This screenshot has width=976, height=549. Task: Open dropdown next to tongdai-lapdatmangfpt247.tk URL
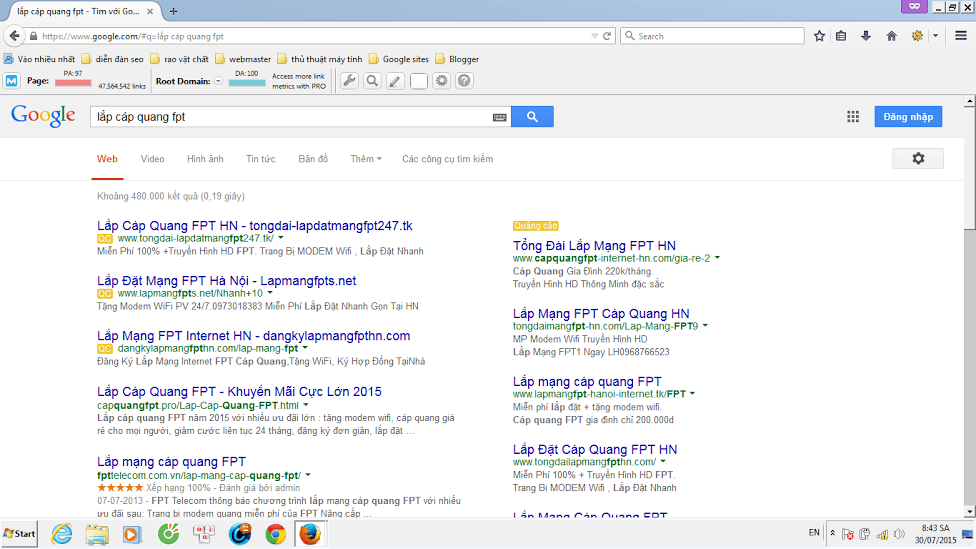click(x=281, y=238)
